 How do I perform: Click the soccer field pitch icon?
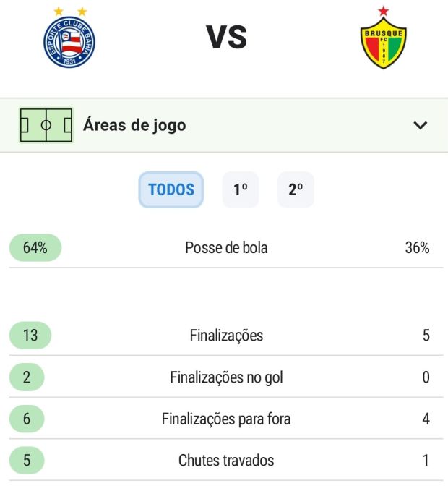46,125
